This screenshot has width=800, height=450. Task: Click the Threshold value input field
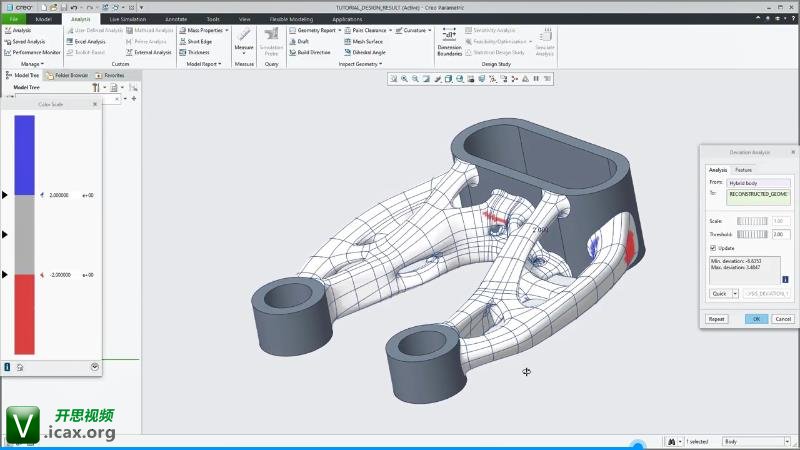(782, 234)
